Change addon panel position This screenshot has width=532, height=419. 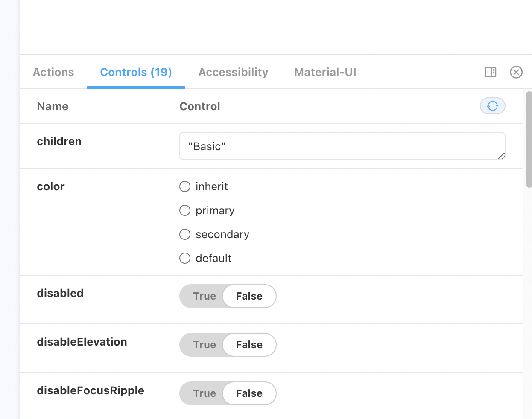(491, 72)
